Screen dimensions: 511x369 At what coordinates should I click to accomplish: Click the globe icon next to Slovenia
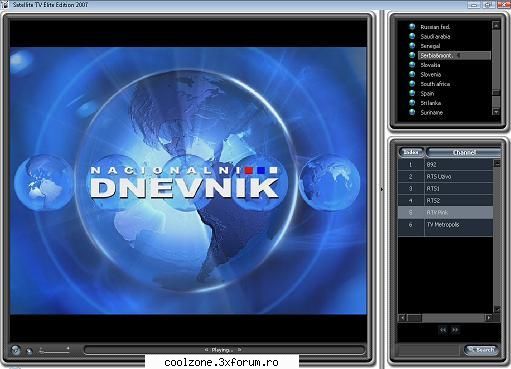pyautogui.click(x=412, y=74)
